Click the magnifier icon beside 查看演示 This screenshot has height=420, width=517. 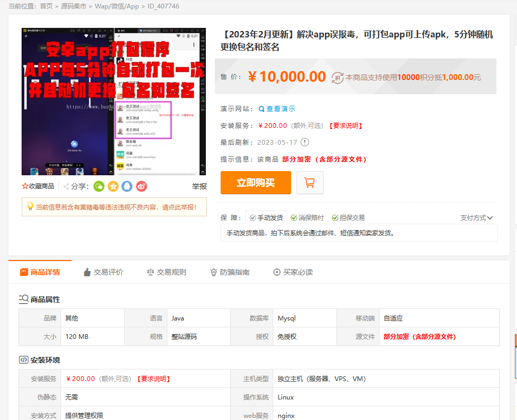tap(262, 109)
